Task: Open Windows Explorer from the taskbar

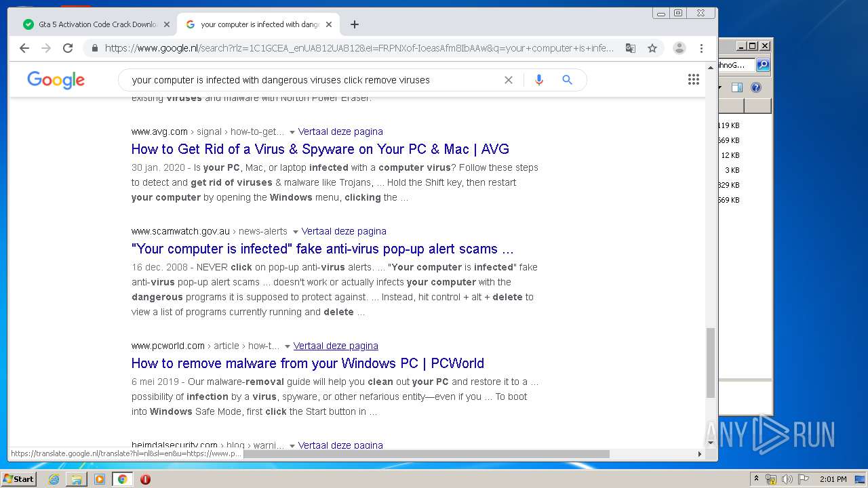Action: point(77,479)
